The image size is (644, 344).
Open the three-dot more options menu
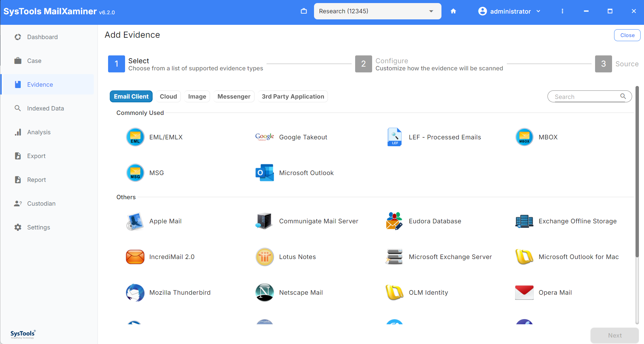coord(562,11)
